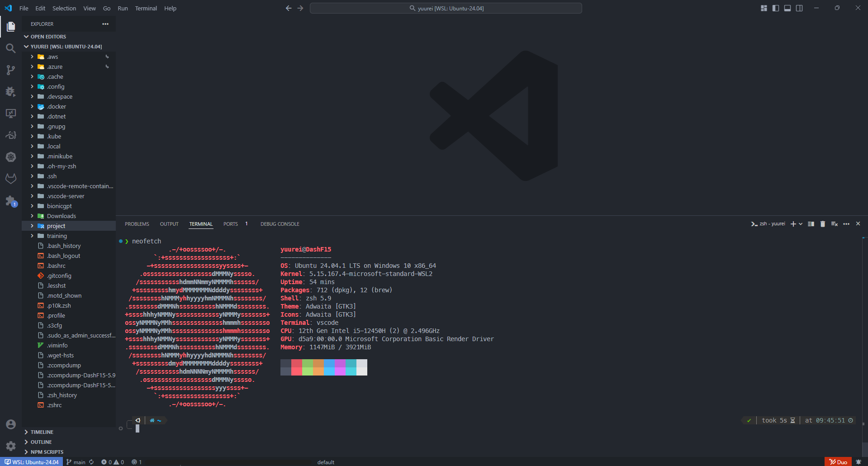The image size is (868, 466).
Task: Click the WSL: Ubuntu-24.04 remote indicator
Action: (x=32, y=462)
